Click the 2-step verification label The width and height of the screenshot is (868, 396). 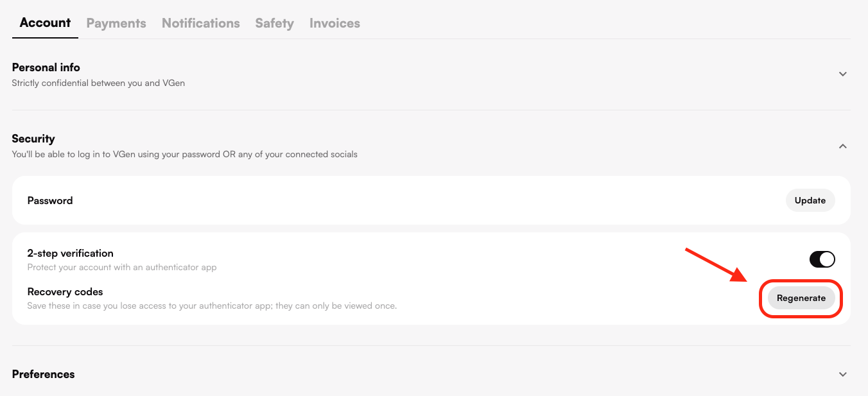pos(71,254)
